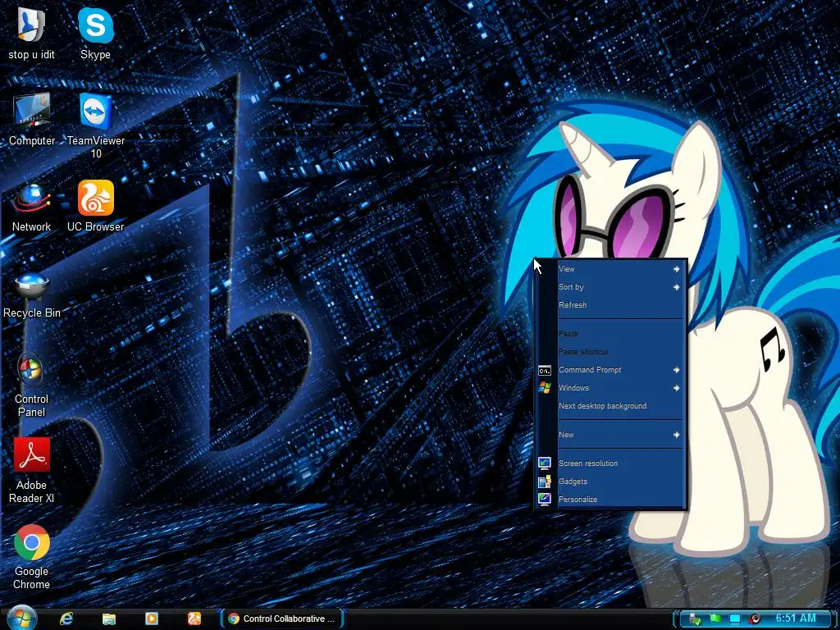
Task: Choose Next desktop background
Action: click(610, 406)
